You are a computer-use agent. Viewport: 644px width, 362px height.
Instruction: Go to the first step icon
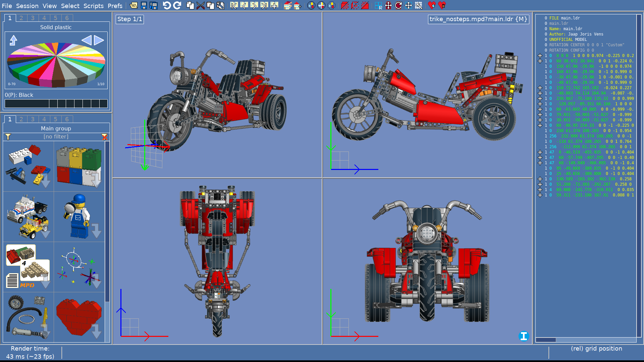(234, 5)
